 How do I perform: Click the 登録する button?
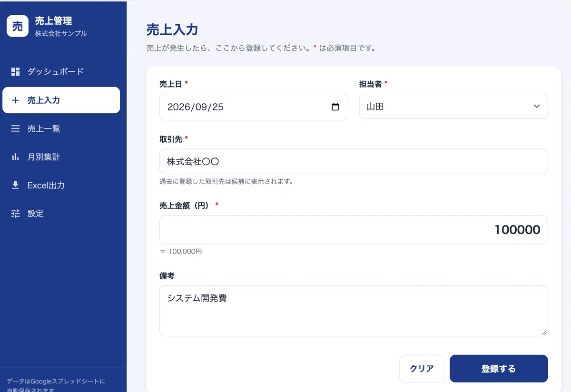click(499, 369)
